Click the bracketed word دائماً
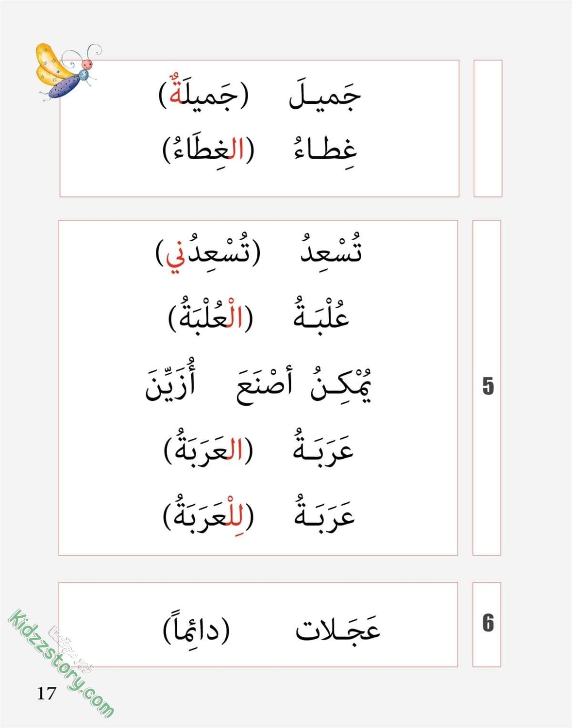This screenshot has height=728, width=572. [196, 628]
